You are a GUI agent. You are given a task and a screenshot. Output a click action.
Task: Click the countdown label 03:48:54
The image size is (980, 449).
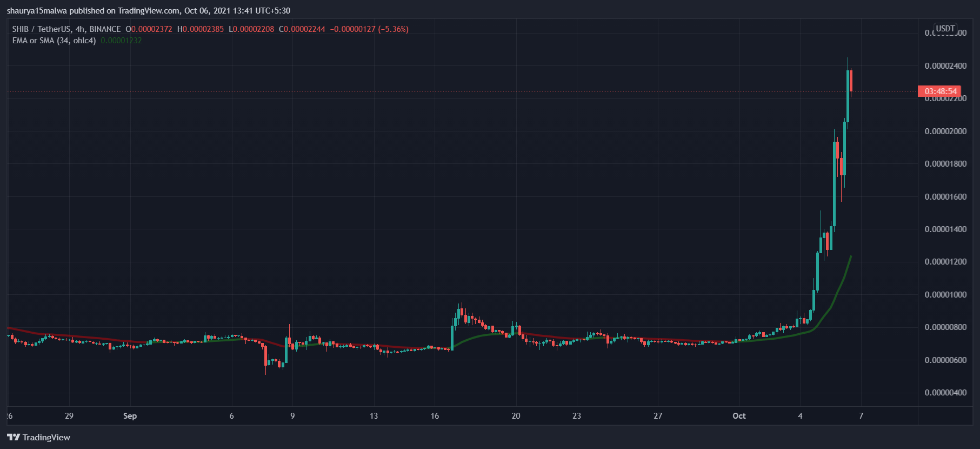(940, 91)
